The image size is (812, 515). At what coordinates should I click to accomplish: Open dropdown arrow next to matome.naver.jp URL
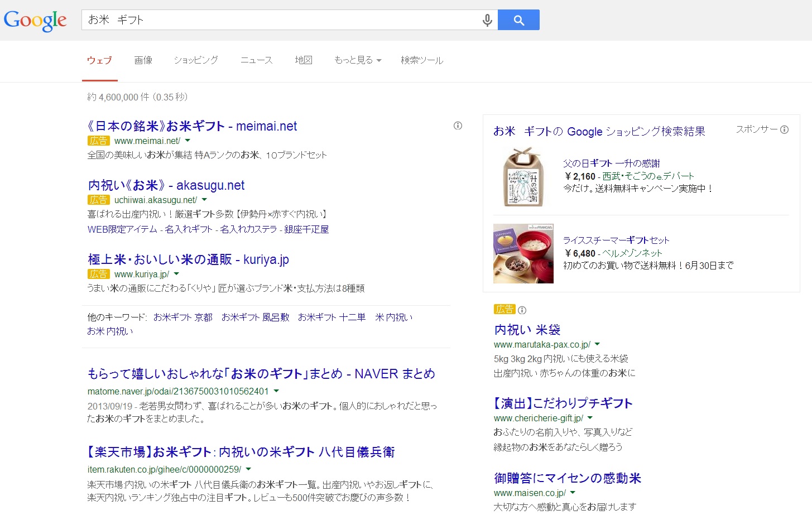(276, 391)
